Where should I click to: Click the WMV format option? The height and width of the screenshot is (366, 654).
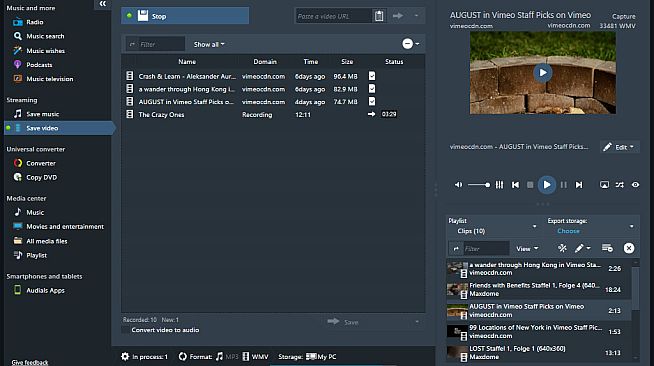pos(255,356)
